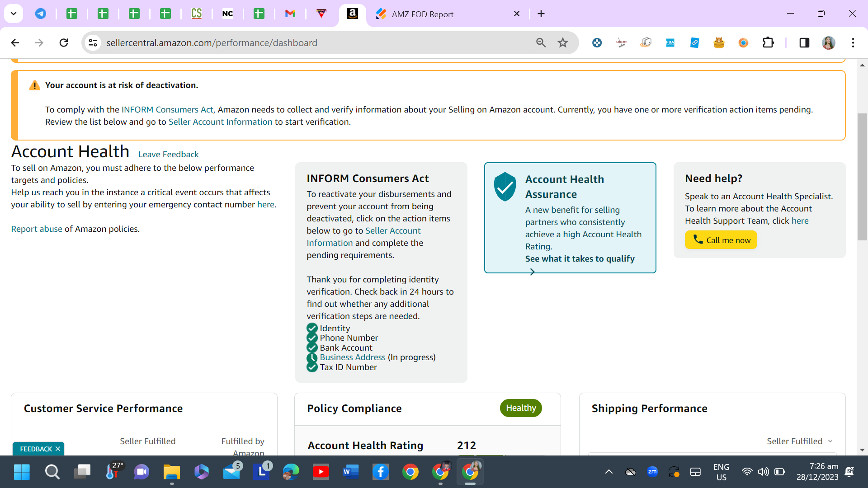Open the Chrome three-dot menu

point(853,43)
